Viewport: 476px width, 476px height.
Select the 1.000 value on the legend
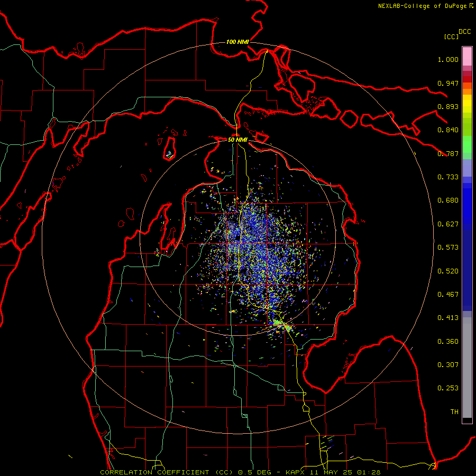[448, 59]
